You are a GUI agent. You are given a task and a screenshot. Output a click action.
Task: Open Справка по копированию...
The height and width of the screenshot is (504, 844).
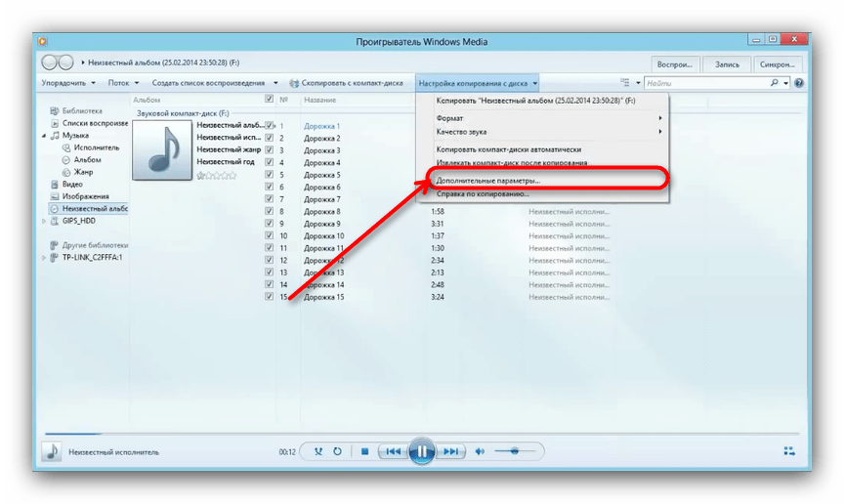tap(542, 193)
